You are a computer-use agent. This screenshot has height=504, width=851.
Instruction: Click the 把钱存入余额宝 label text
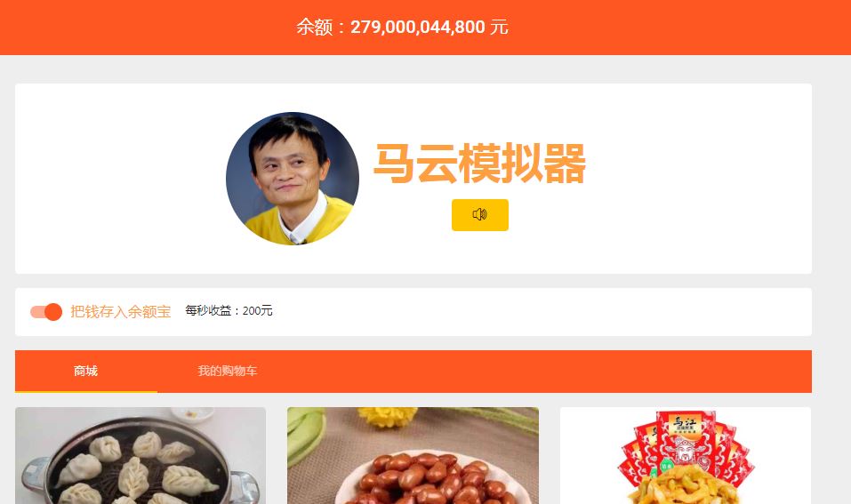point(120,311)
